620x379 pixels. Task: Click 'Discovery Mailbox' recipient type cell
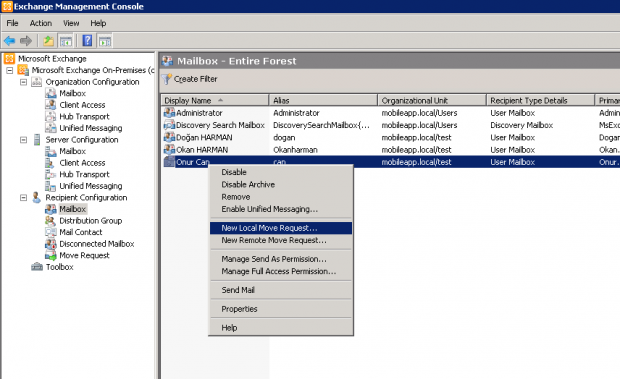pyautogui.click(x=522, y=125)
